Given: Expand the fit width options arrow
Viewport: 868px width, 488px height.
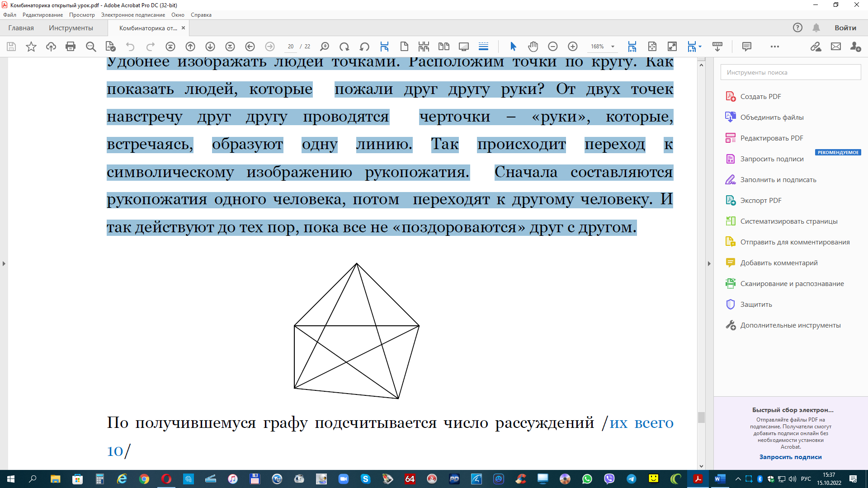Looking at the screenshot, I should tap(700, 47).
